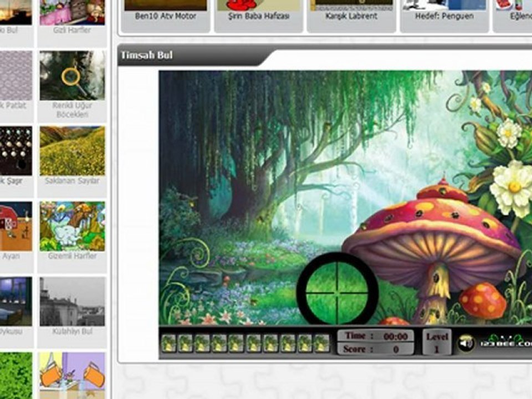Click the small orange spotted mushroom in the game
The width and height of the screenshot is (532, 399).
point(482,299)
